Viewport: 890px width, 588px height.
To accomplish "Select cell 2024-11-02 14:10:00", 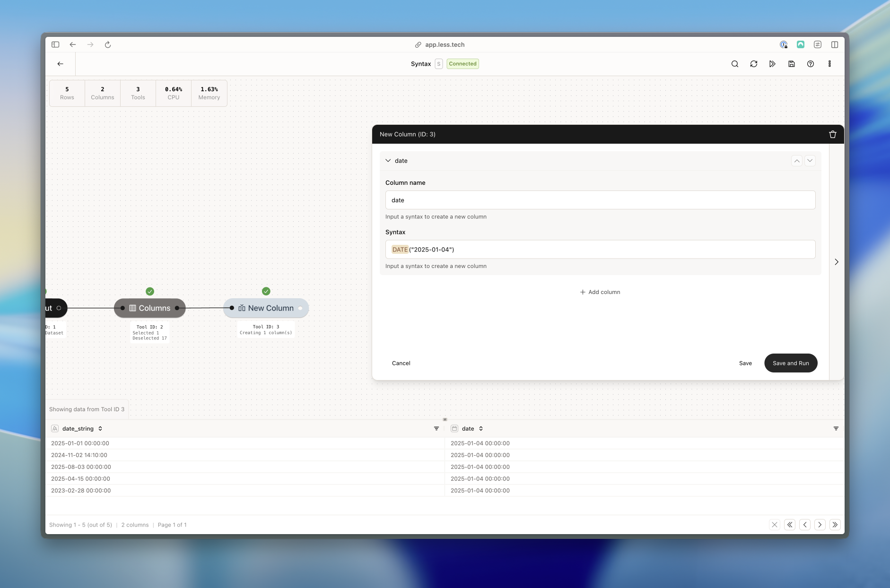I will point(245,455).
